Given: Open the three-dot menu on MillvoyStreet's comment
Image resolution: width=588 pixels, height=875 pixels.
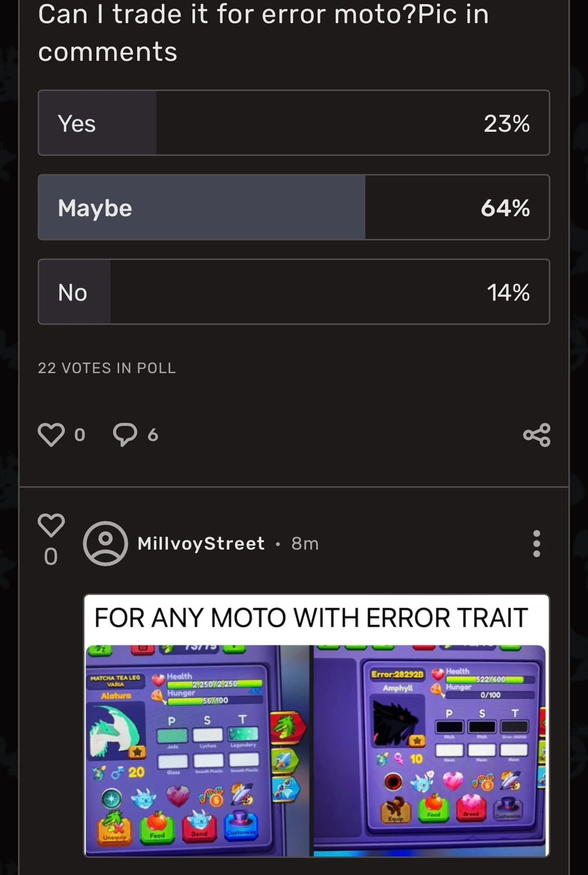Looking at the screenshot, I should [536, 544].
